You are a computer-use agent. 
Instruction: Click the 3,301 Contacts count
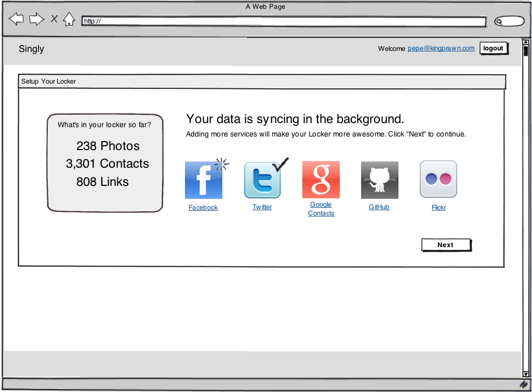[x=107, y=164]
